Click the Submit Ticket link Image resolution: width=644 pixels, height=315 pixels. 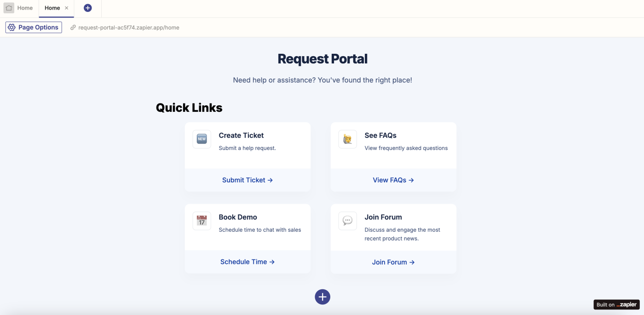tap(247, 180)
